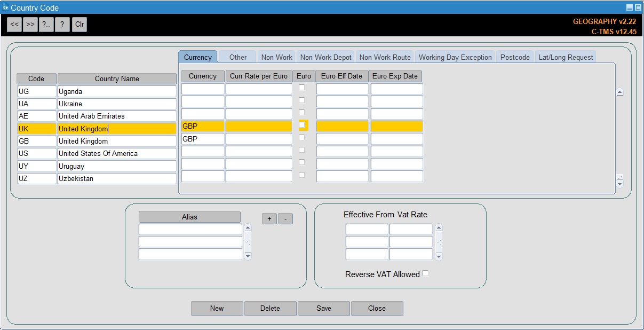Switch to the Currency tab
644x330 pixels.
(x=198, y=57)
